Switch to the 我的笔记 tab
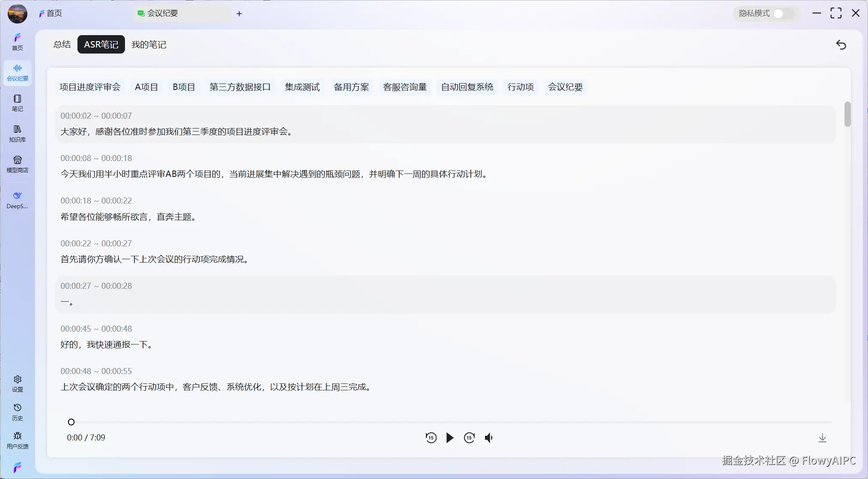 pos(149,44)
